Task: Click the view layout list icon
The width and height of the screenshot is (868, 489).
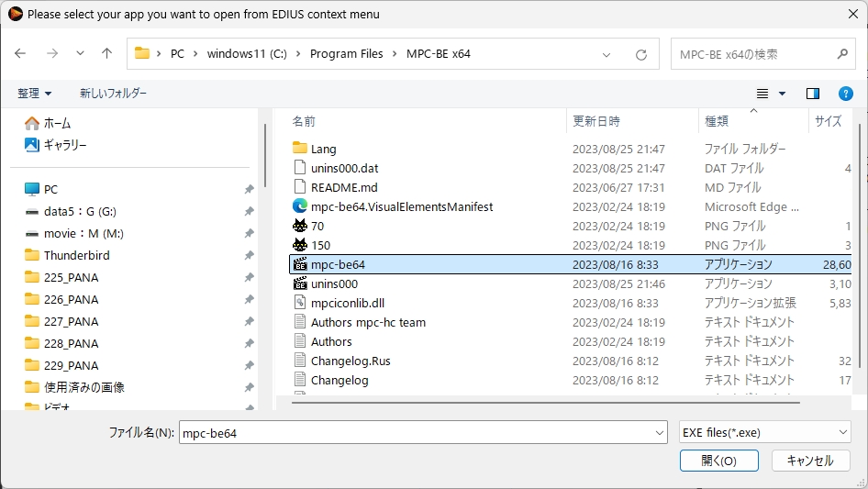Action: tap(762, 94)
